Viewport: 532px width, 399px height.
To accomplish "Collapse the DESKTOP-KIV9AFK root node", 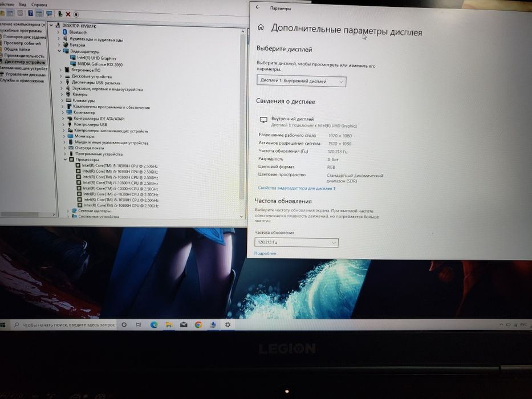I will [x=51, y=26].
